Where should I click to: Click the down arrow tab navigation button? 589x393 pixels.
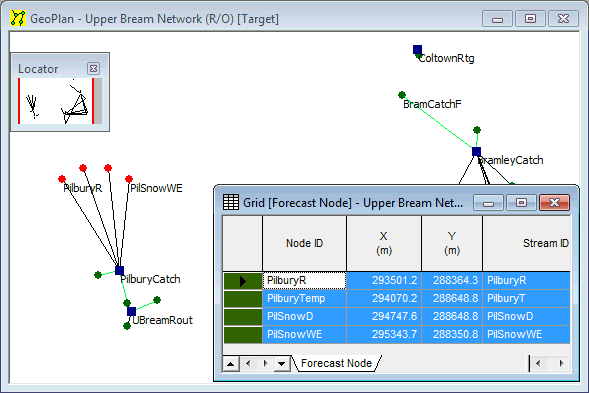(282, 364)
